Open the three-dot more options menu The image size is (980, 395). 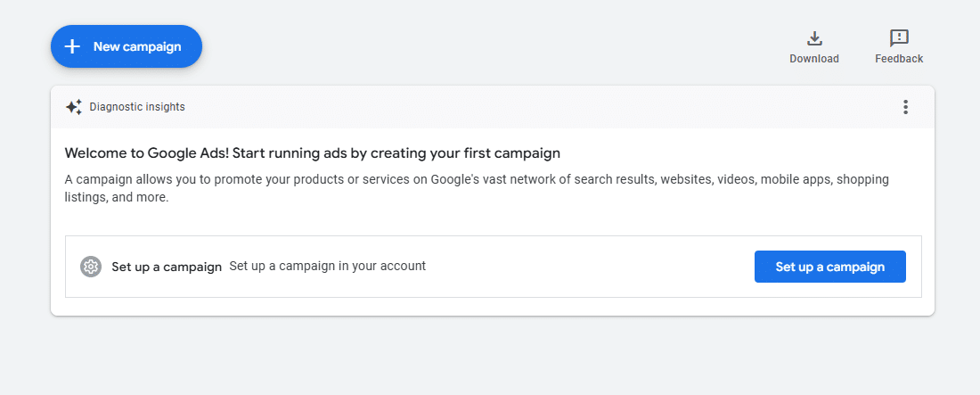pos(905,107)
